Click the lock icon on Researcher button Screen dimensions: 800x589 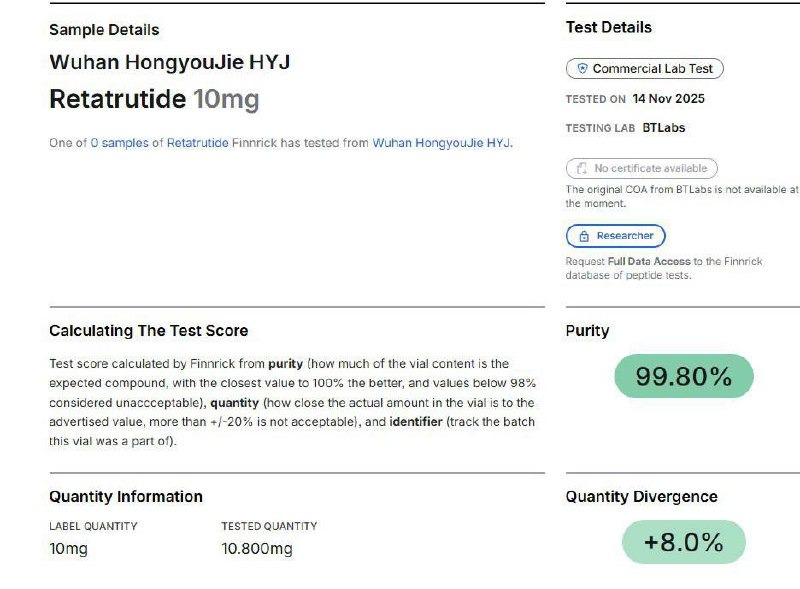coord(581,236)
